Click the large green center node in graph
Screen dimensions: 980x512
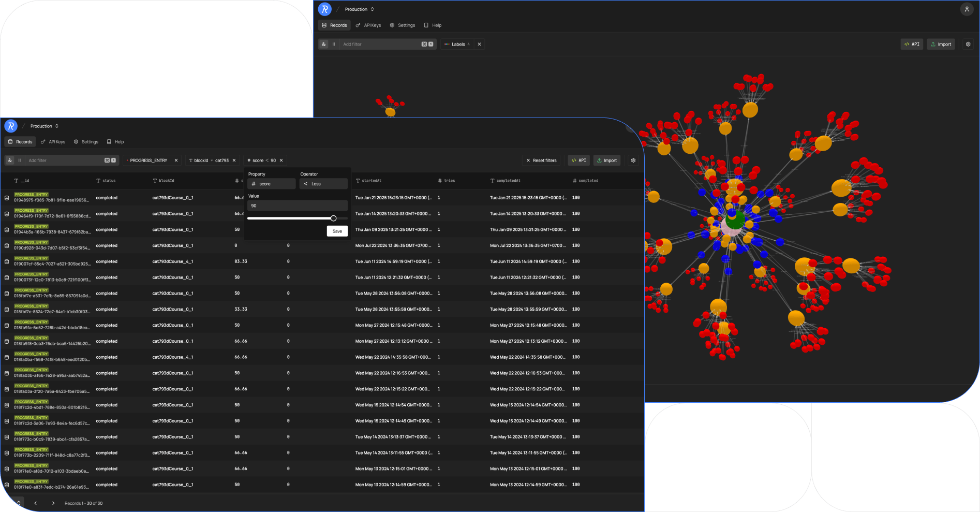pos(735,220)
